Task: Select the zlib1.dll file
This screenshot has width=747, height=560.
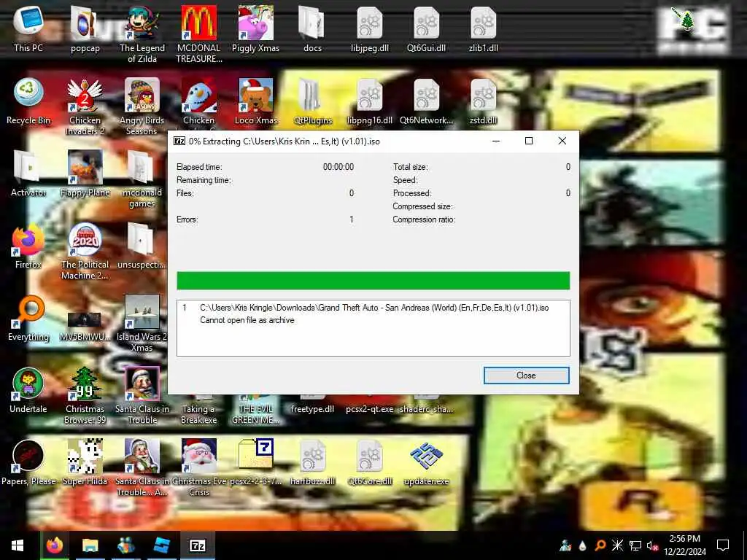Action: (x=484, y=28)
